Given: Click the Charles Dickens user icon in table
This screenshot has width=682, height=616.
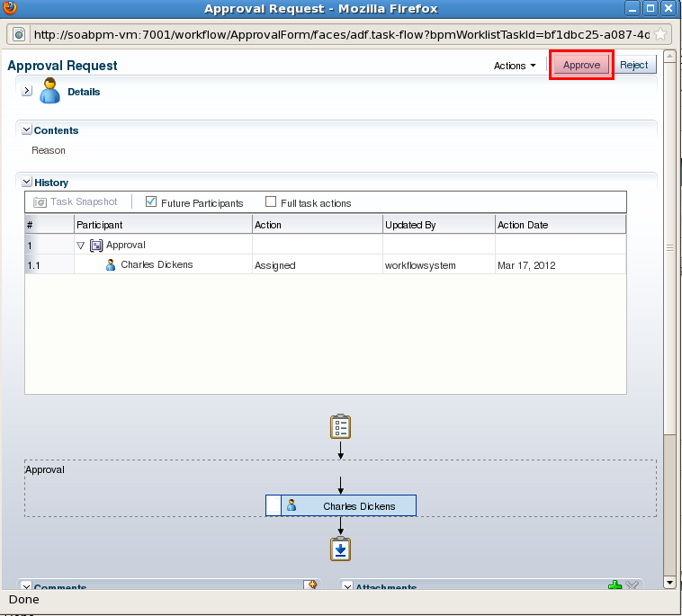Looking at the screenshot, I should point(111,264).
